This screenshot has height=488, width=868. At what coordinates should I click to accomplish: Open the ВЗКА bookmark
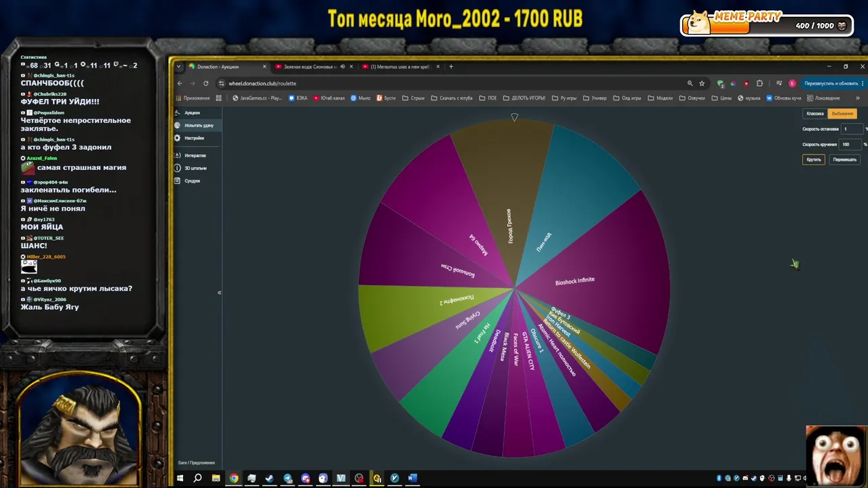tap(298, 98)
